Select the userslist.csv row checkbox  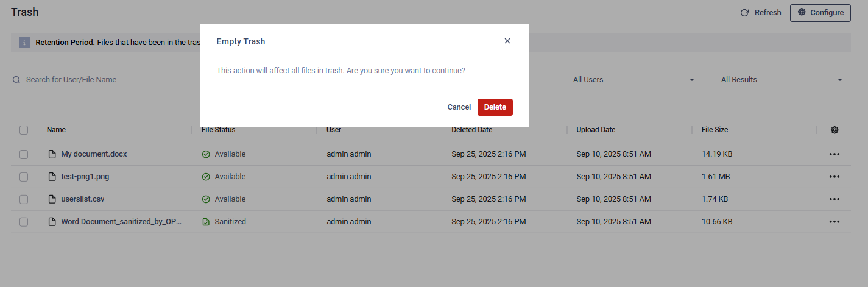[24, 199]
